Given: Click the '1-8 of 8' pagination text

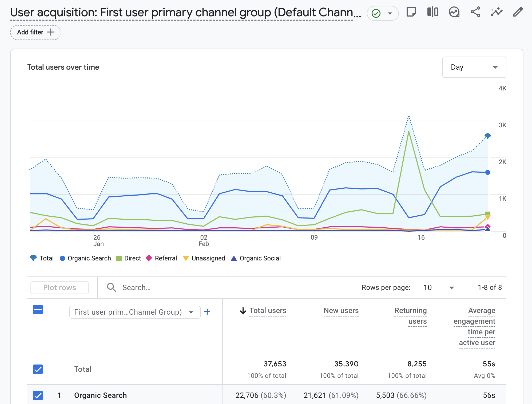Looking at the screenshot, I should click(x=490, y=287).
